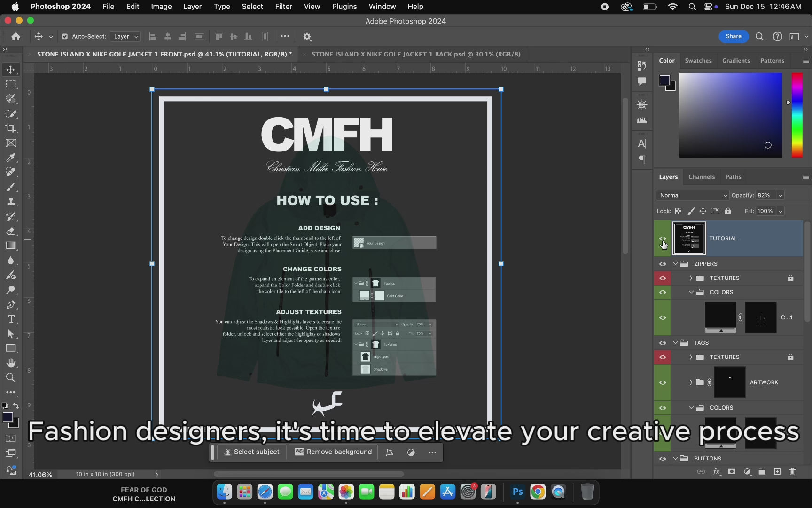
Task: Create a new adjustment layer icon
Action: 747,472
